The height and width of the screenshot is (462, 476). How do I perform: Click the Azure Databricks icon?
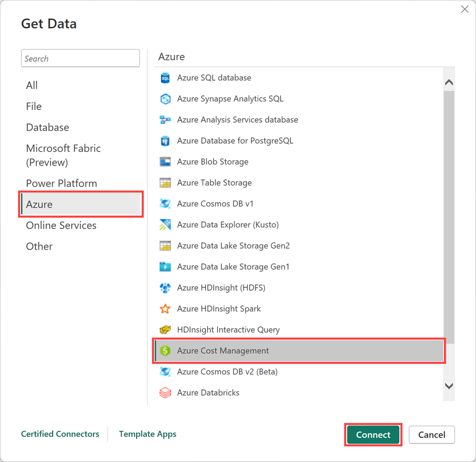coord(165,393)
